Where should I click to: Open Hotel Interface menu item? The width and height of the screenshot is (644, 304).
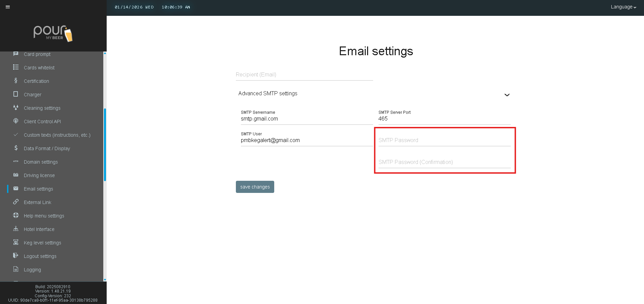tap(39, 229)
